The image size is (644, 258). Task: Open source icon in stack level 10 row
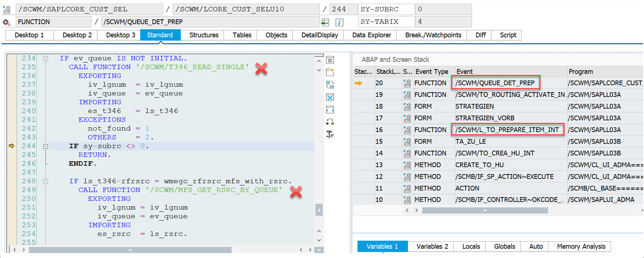(406, 200)
